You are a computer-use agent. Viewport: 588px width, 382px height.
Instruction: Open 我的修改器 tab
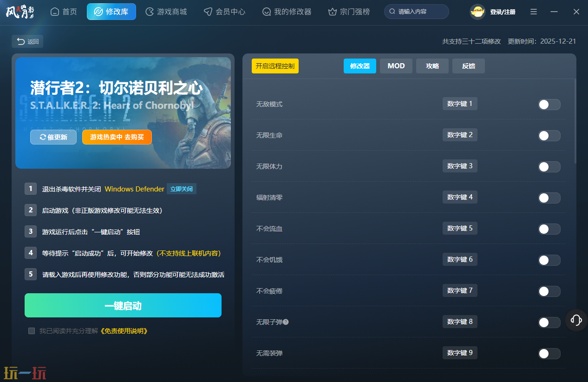287,12
